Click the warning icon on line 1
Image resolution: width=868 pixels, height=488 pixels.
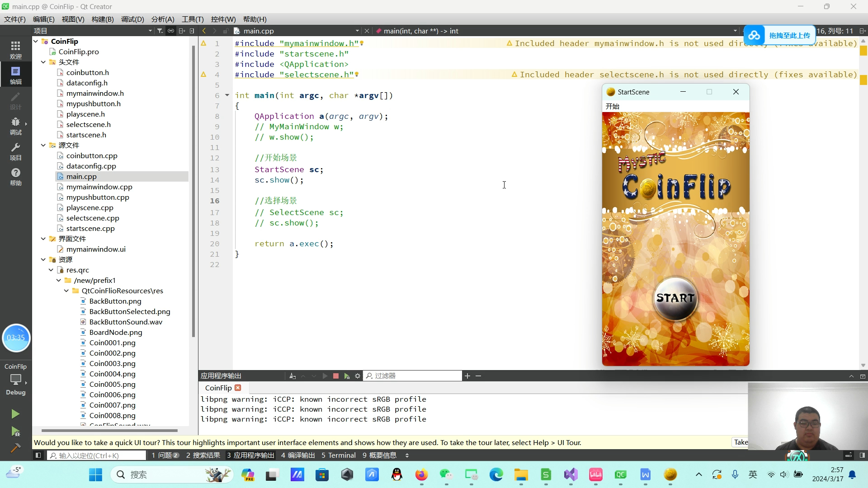pos(203,43)
